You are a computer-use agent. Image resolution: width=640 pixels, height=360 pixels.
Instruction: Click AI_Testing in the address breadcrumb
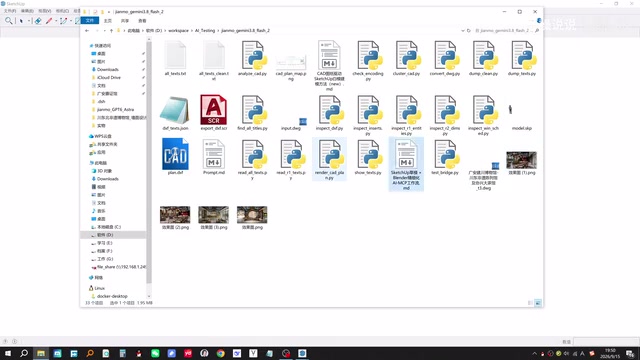tap(205, 31)
